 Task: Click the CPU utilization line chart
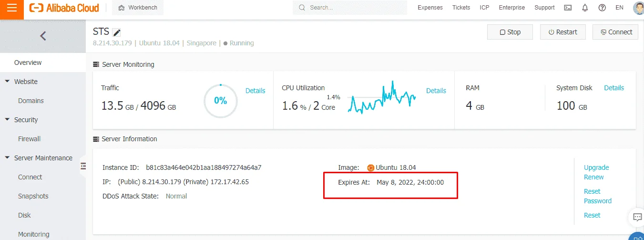click(x=382, y=97)
